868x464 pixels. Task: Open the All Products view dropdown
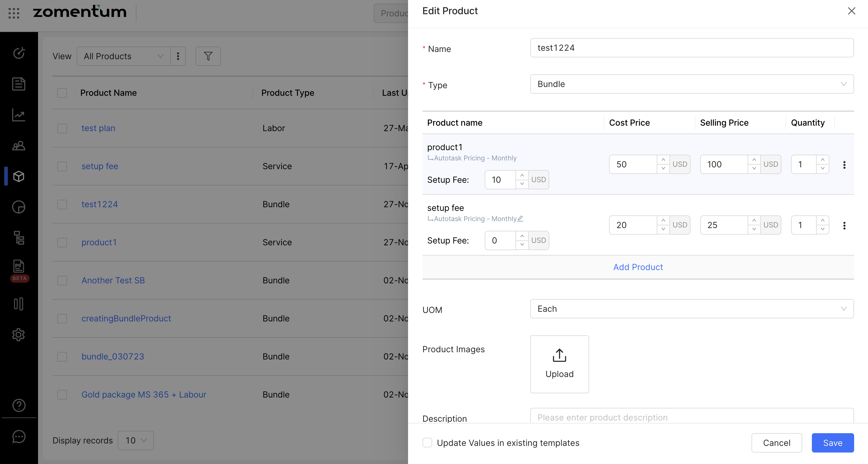coord(123,56)
